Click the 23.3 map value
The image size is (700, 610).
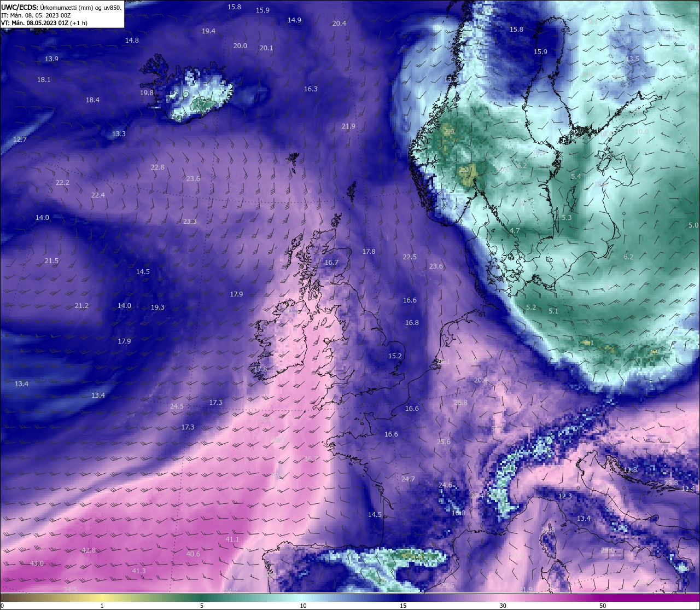click(190, 222)
